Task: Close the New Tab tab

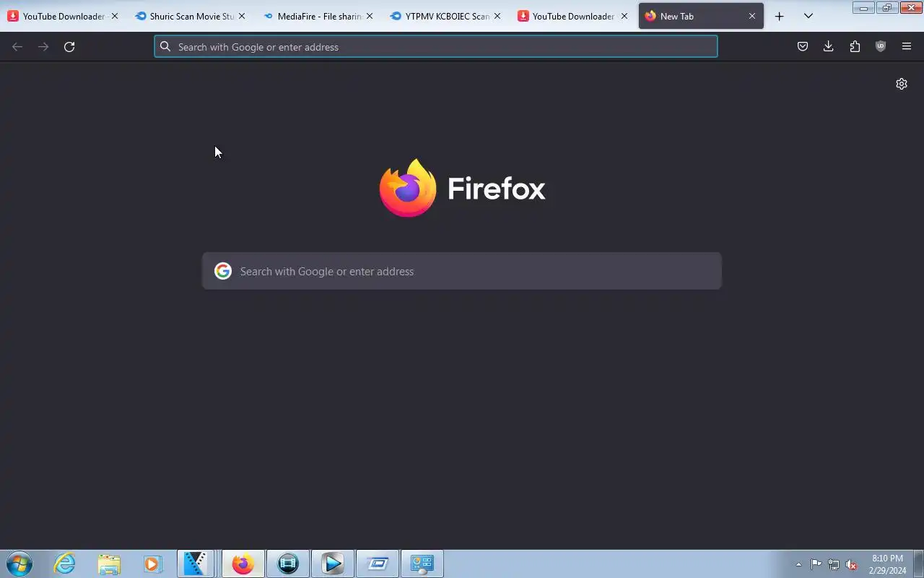Action: point(751,16)
